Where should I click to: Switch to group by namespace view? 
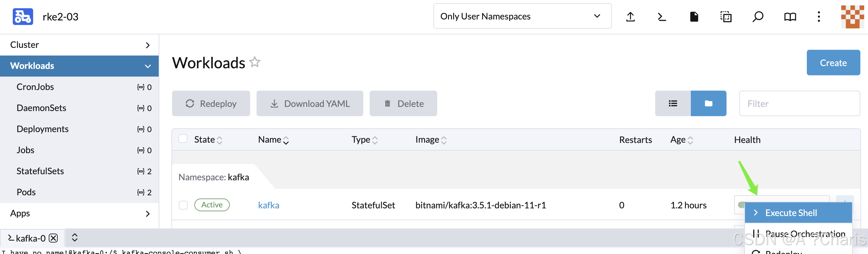coord(708,104)
